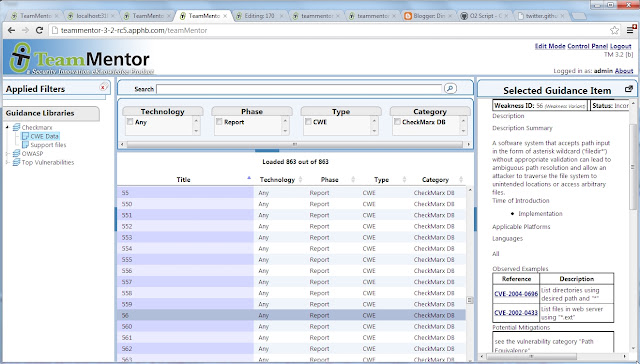Image resolution: width=640 pixels, height=364 pixels.
Task: Switch to the twitter.github browser tab
Action: coord(541,16)
